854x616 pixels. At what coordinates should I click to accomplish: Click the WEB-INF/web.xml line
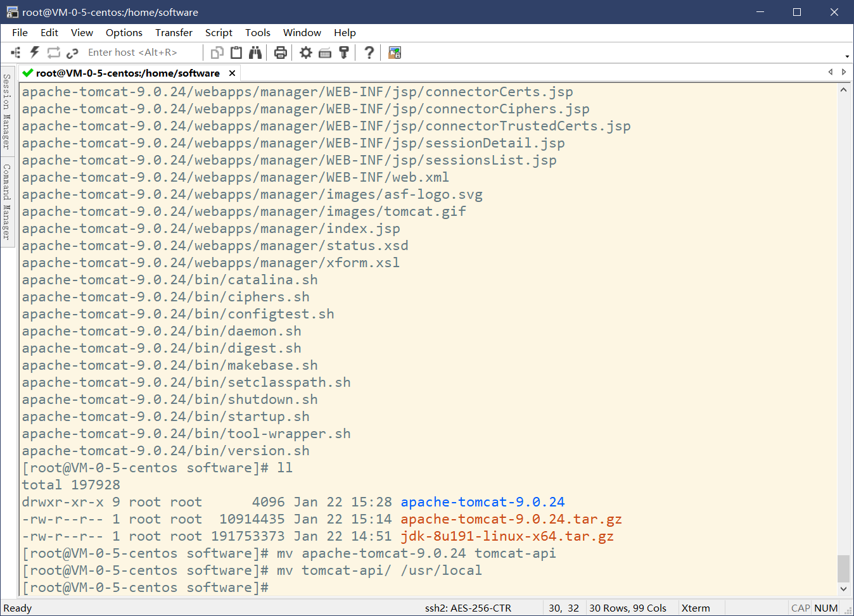[x=236, y=177]
